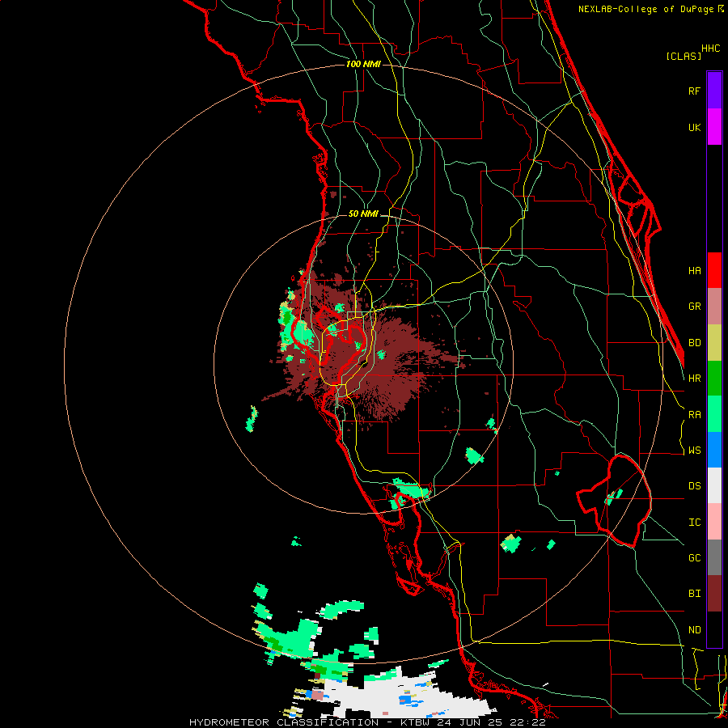Click the 'RF' legend label
Viewport: 728px width, 728px height.
[x=694, y=91]
